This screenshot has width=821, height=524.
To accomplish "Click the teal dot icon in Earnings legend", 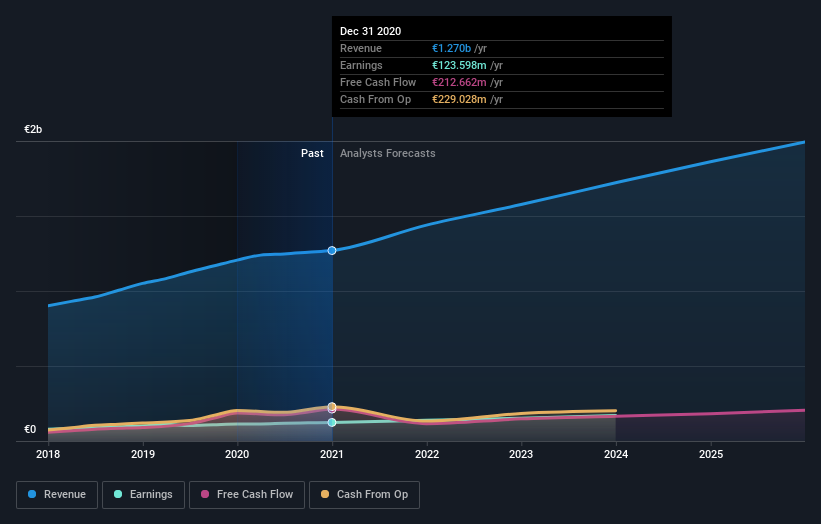I will (118, 494).
